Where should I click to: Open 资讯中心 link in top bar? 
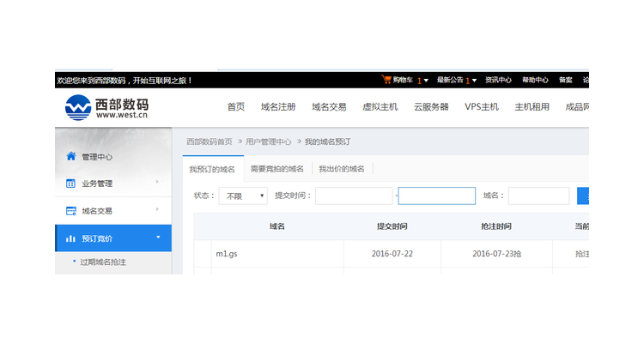pos(498,80)
